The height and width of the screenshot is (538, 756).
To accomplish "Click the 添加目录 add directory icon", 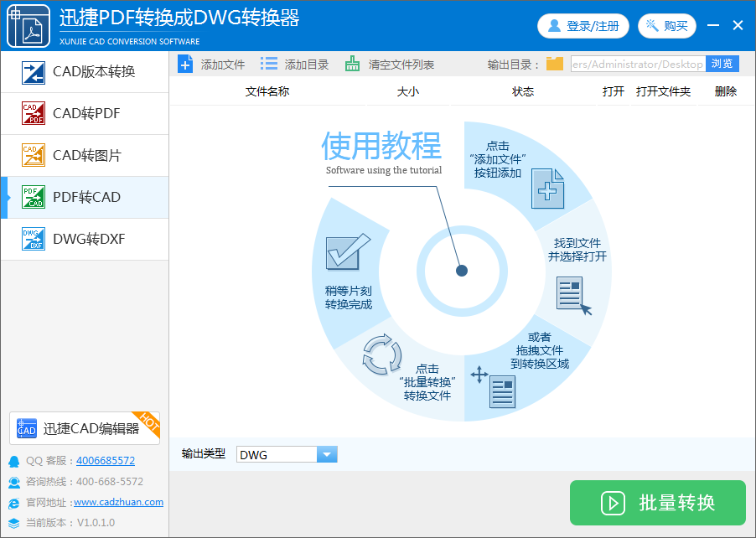I will click(x=269, y=63).
